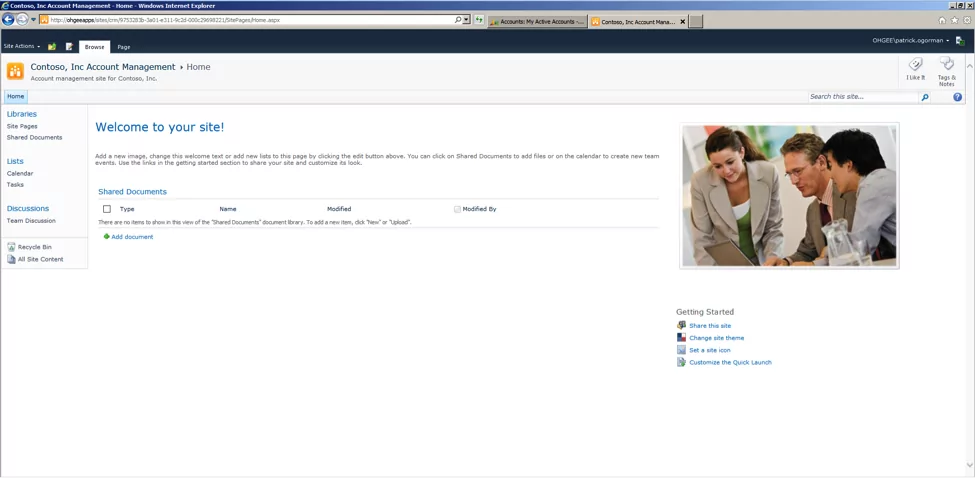The width and height of the screenshot is (975, 478).
Task: Open Team Discussion board
Action: coord(31,221)
